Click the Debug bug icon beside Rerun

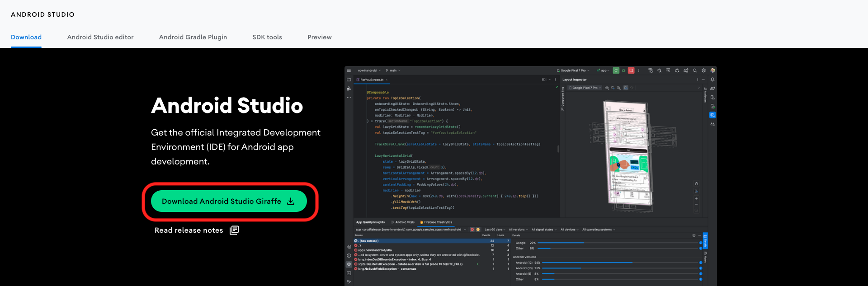(623, 70)
